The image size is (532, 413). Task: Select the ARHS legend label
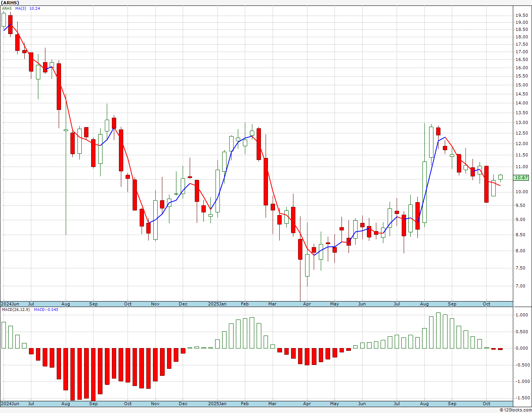(7, 9)
